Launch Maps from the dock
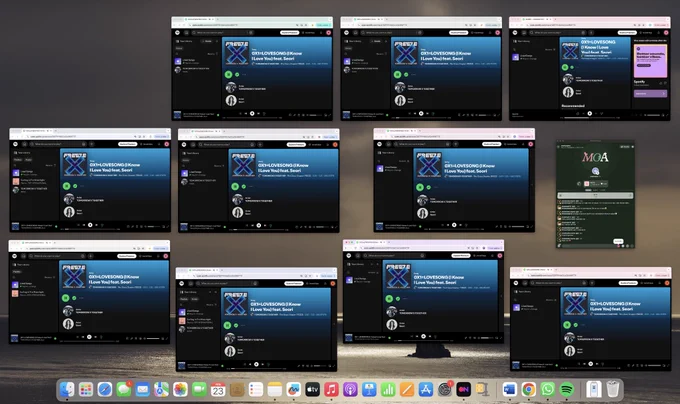This screenshot has height=404, width=680. [161, 389]
